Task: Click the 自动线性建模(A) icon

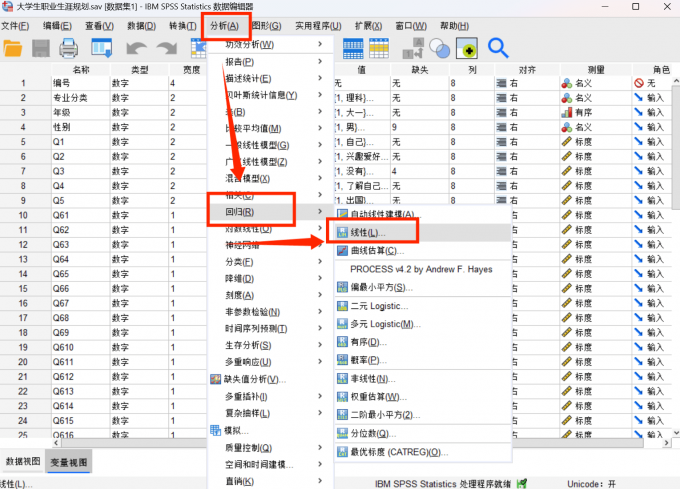Action: 342,214
